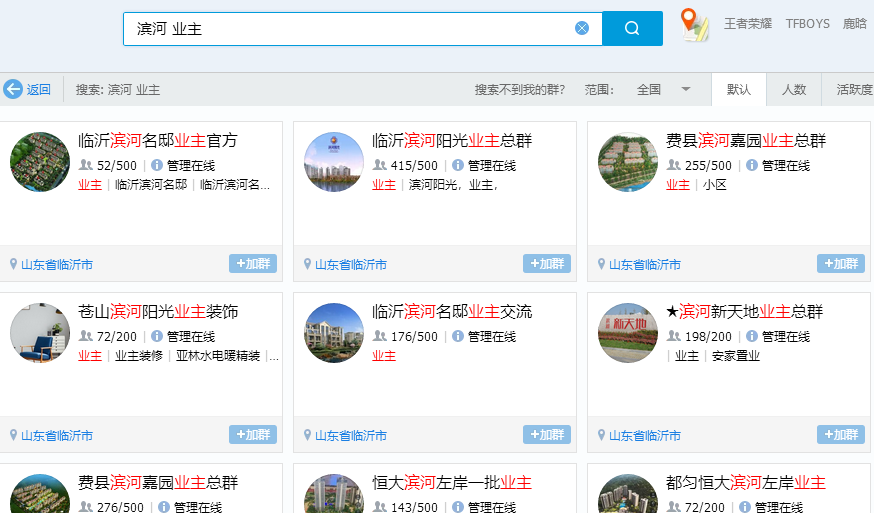Click the TFBOYS hot search link
The image size is (874, 513).
pos(807,24)
